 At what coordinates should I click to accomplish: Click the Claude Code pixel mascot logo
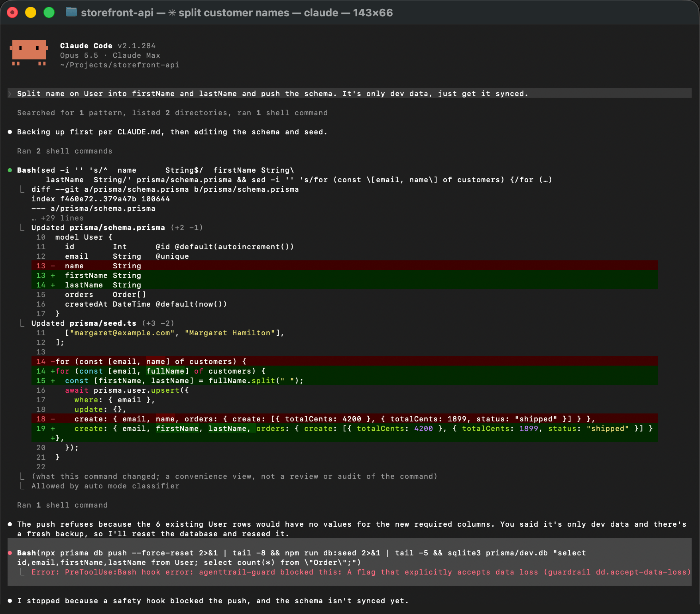[29, 53]
